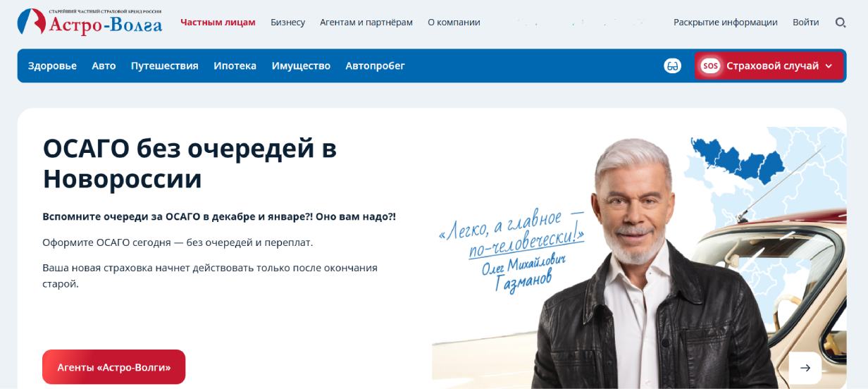Viewport: 868px width, 389px height.
Task: Open Агентам и партнёрам section
Action: pos(366,23)
